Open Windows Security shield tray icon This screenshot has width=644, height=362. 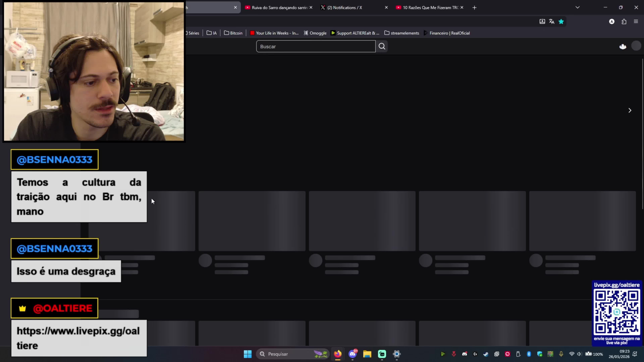(x=540, y=354)
